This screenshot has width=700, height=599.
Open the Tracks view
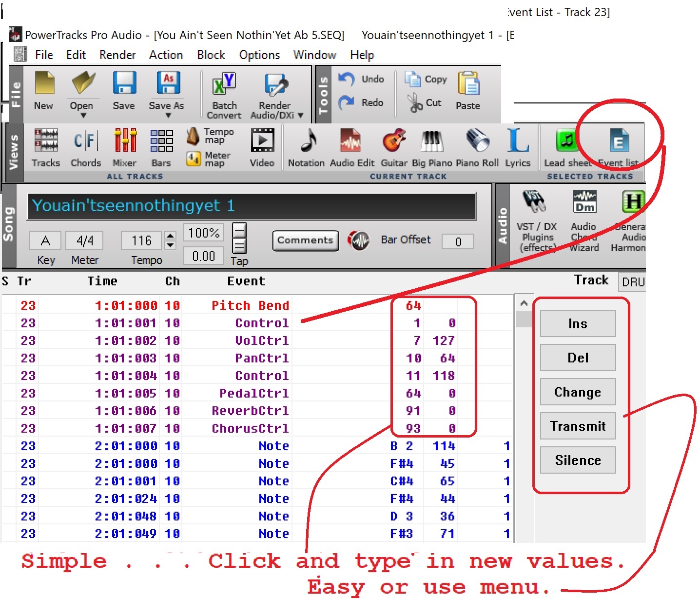(46, 147)
